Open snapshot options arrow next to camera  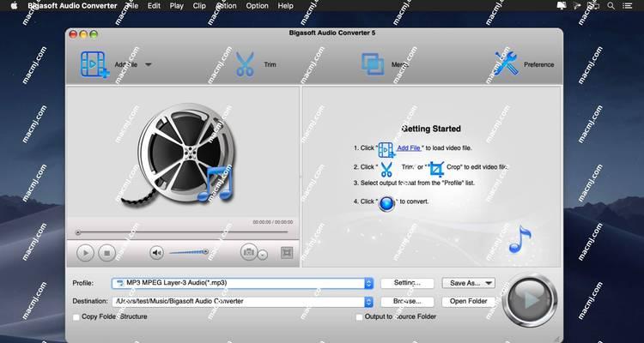click(263, 255)
